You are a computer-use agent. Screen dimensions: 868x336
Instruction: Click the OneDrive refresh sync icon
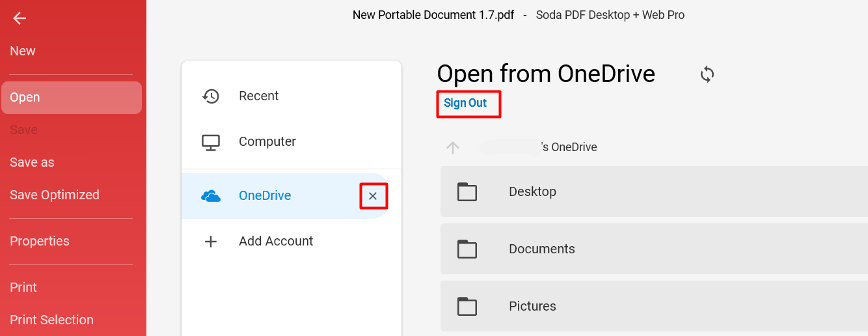707,74
